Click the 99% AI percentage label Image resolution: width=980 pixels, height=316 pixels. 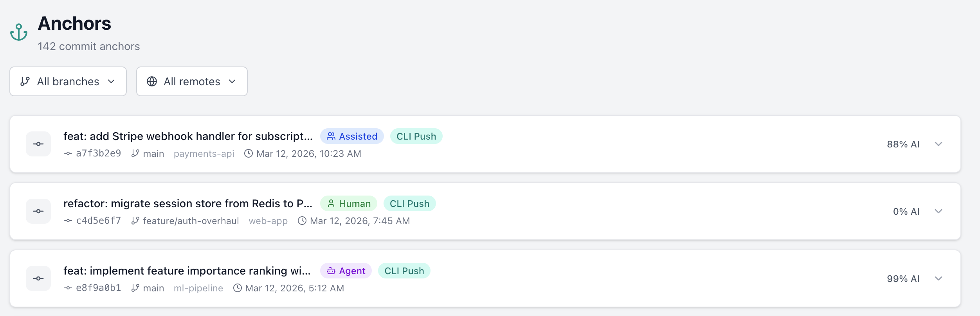point(903,279)
